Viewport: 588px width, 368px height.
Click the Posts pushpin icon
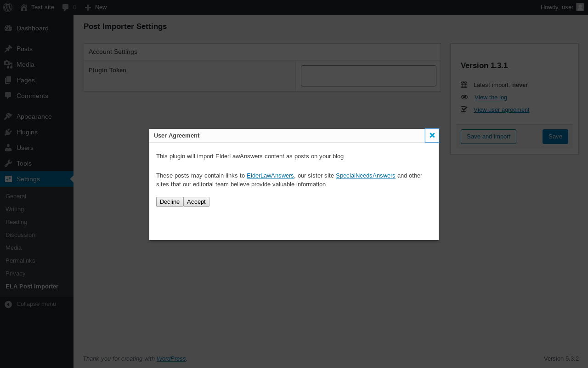pyautogui.click(x=8, y=49)
